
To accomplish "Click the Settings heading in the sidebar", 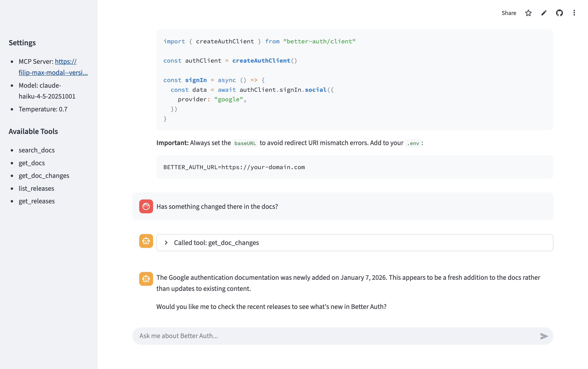I will 22,43.
